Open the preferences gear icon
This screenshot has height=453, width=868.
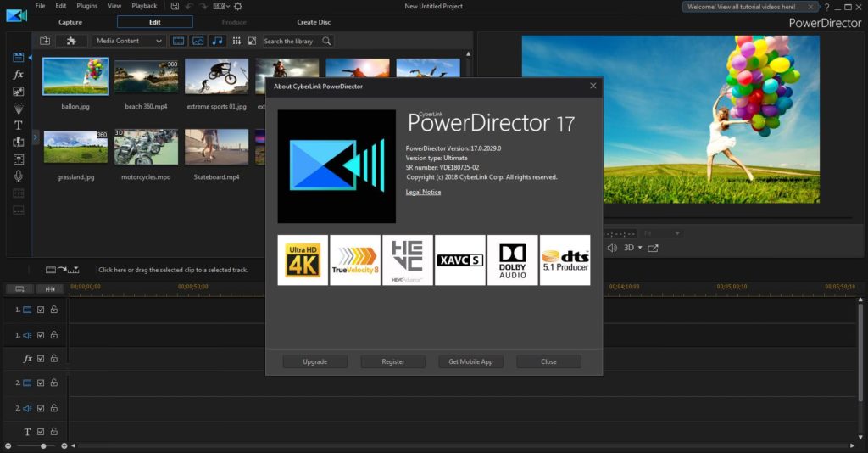tap(238, 6)
